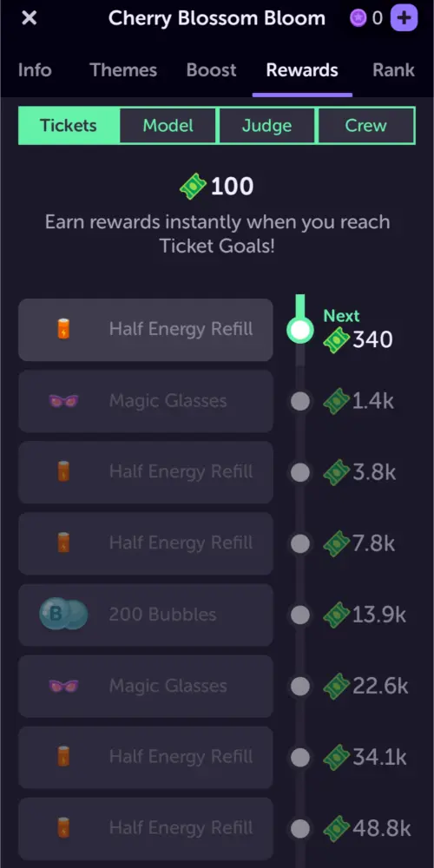Tap the battery icon in first Half Energy Refill
Screen dimensions: 434x868
[x=63, y=329]
